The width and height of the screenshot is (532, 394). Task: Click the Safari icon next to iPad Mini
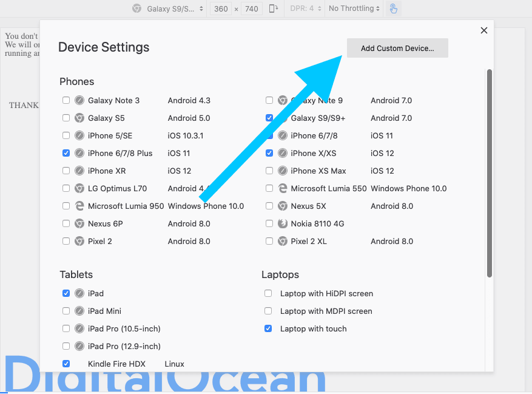79,311
